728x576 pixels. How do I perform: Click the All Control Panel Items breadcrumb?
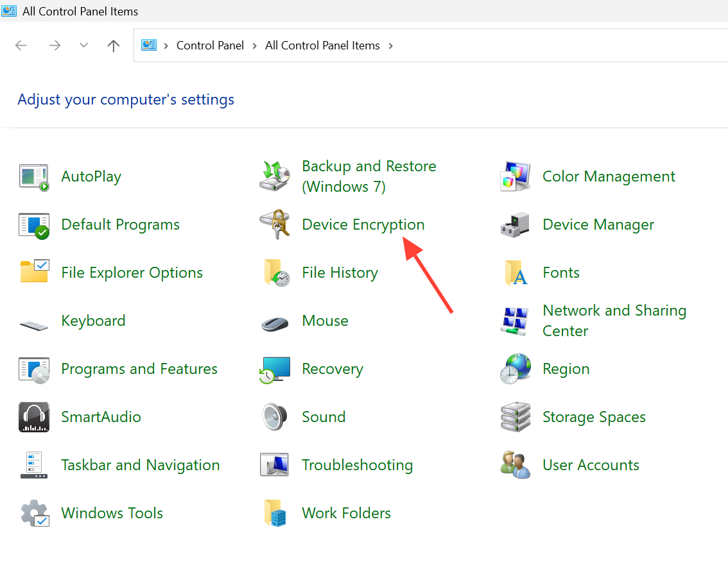click(322, 46)
